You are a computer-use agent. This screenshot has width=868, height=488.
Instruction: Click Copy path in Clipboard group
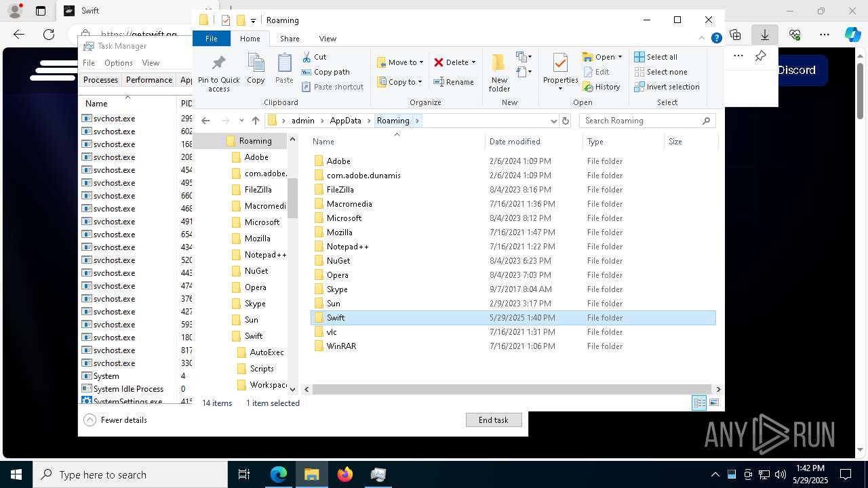point(325,72)
